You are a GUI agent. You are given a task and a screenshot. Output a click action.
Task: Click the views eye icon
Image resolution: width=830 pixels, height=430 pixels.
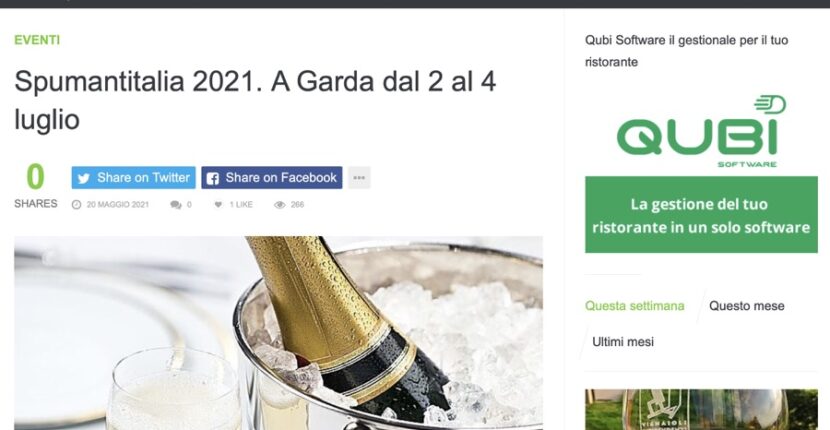point(279,205)
